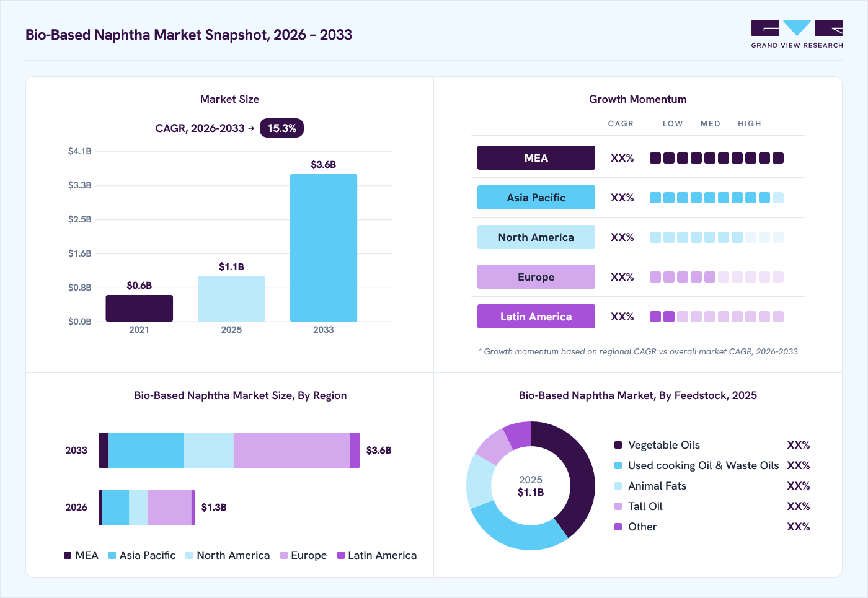Select the Asia Pacific region label

(x=536, y=198)
